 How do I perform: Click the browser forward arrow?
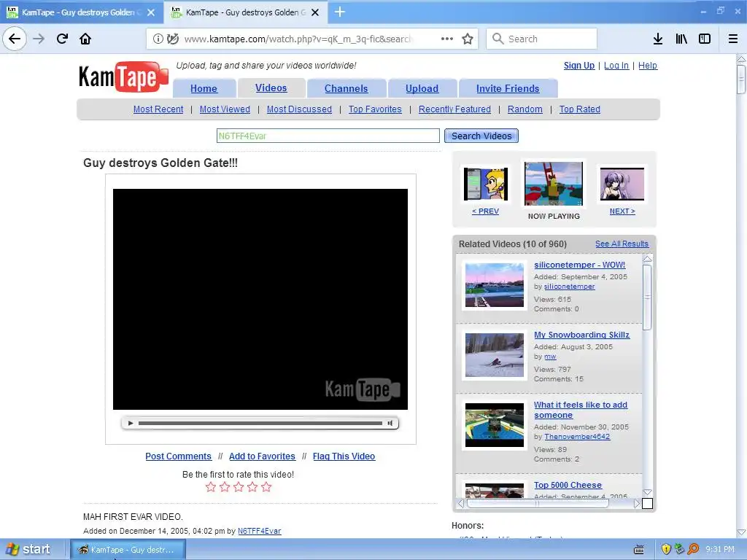pos(39,39)
